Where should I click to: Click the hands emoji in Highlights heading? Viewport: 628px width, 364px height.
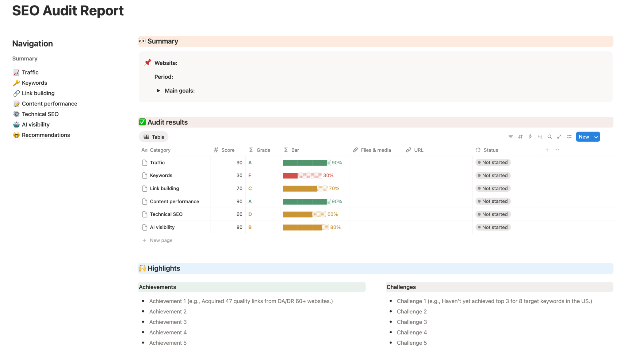click(x=142, y=268)
